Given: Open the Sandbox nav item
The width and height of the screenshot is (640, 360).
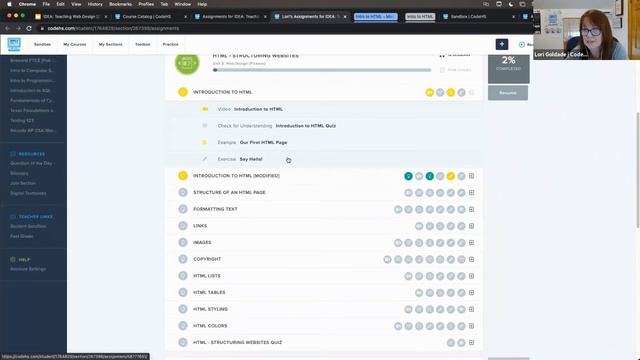Looking at the screenshot, I should point(42,44).
